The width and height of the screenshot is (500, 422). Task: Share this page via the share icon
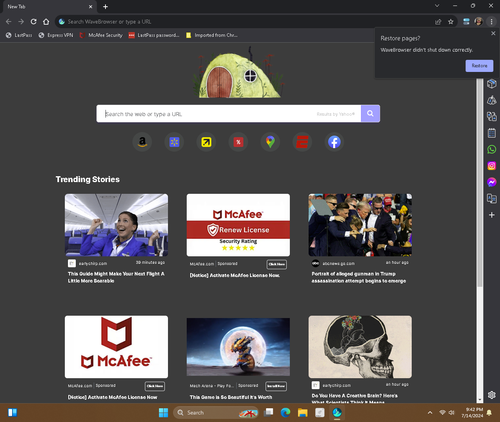pos(438,22)
